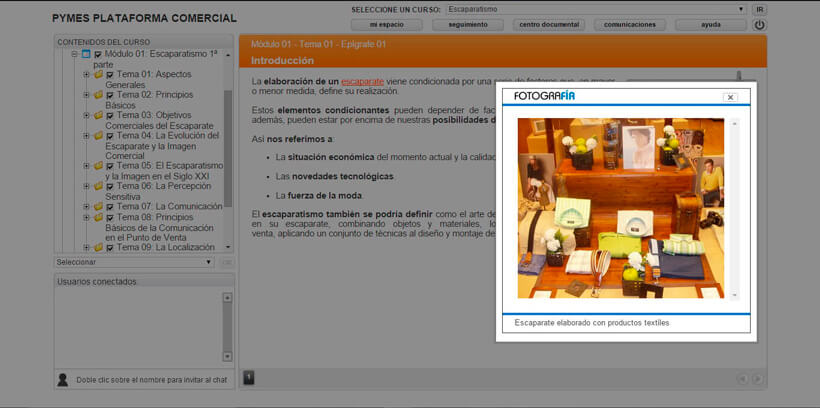Open the seguimiento menu
820x408 pixels.
coord(468,25)
